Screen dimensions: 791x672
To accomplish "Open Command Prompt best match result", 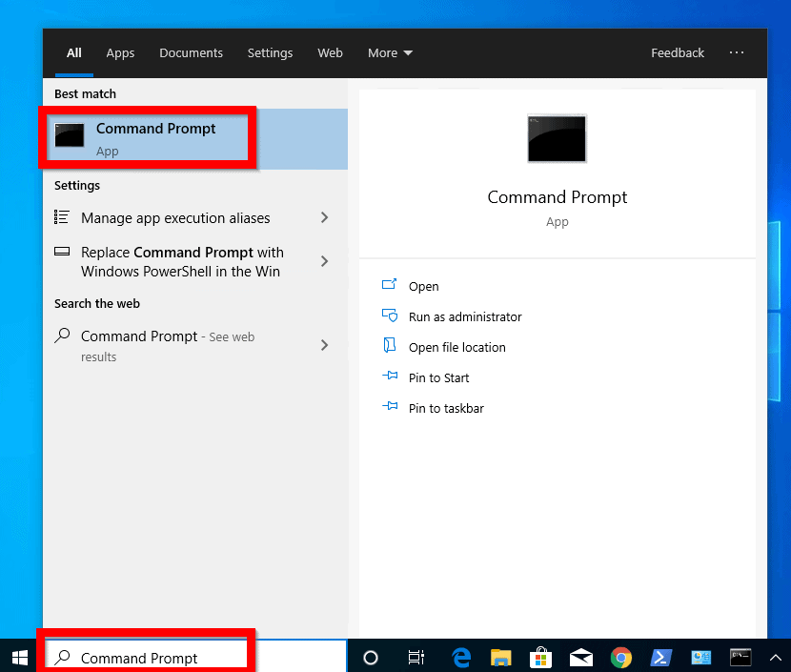I will click(x=195, y=139).
